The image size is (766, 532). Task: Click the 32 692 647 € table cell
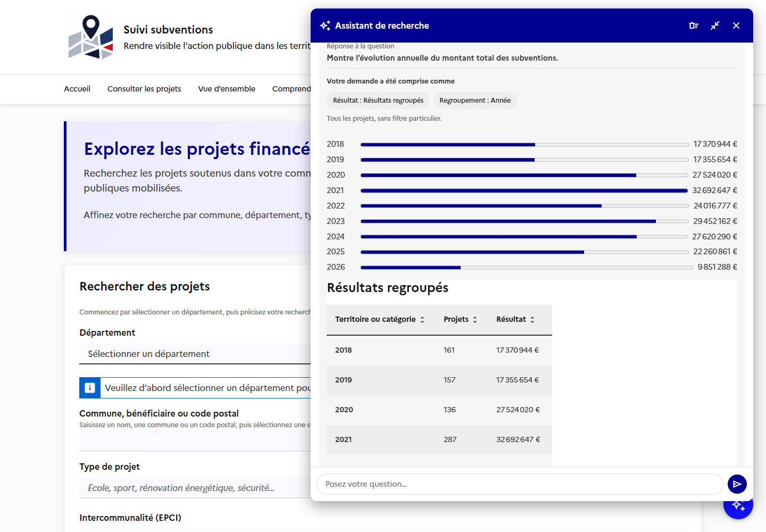(518, 439)
